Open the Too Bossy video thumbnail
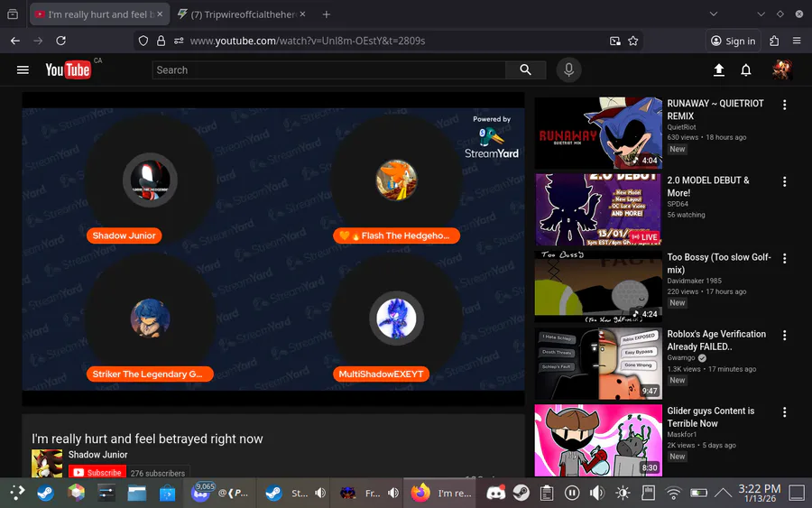Viewport: 812px width, 508px height. tap(598, 287)
